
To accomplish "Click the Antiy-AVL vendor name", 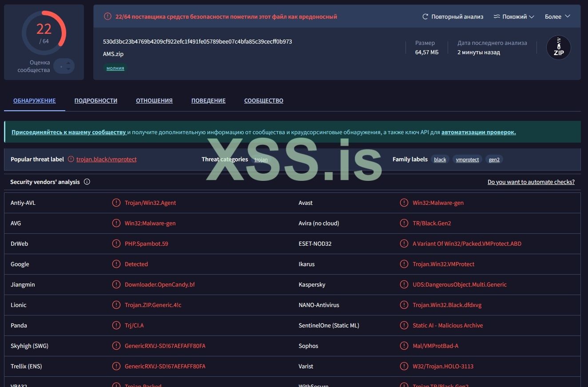I will coord(23,203).
